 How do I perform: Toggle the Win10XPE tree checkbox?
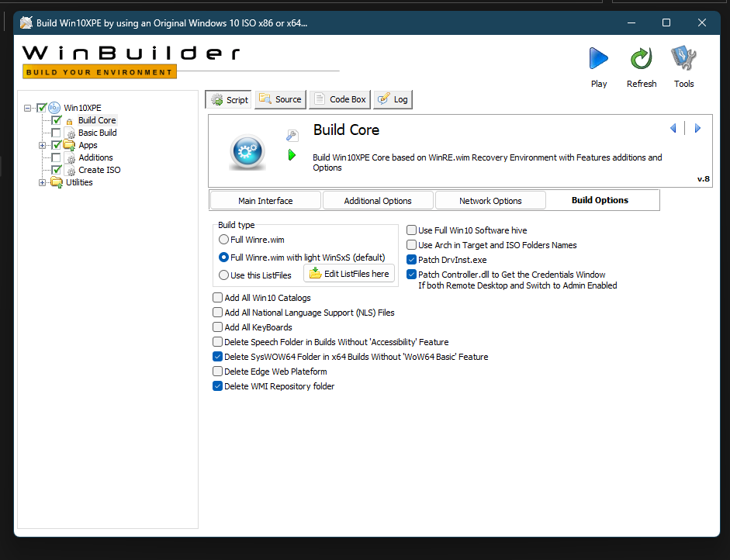point(42,108)
